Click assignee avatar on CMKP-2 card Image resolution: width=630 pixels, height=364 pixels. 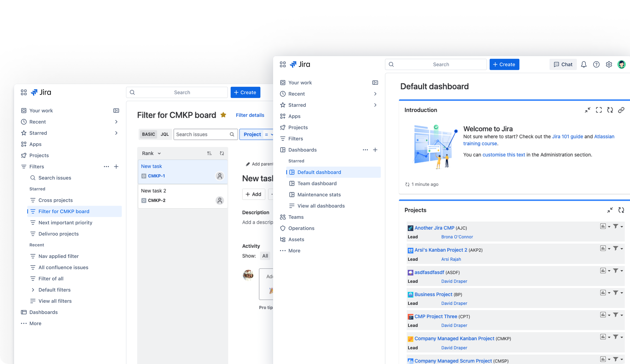click(220, 201)
